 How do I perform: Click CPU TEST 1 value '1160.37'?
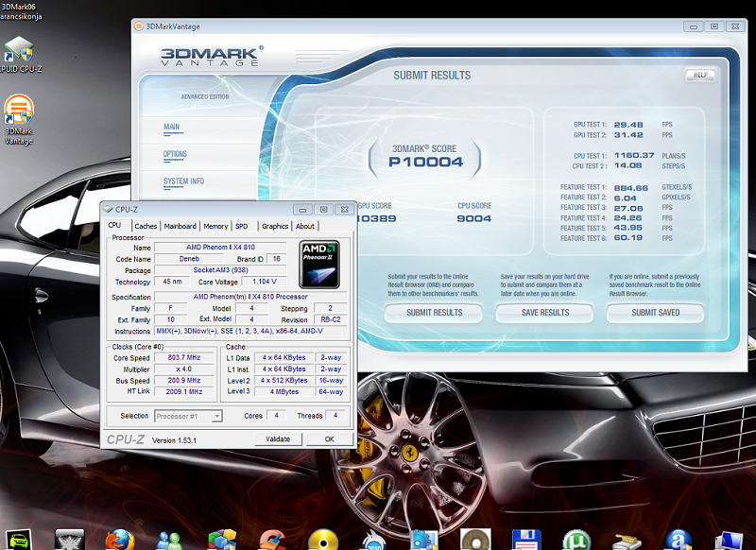634,155
